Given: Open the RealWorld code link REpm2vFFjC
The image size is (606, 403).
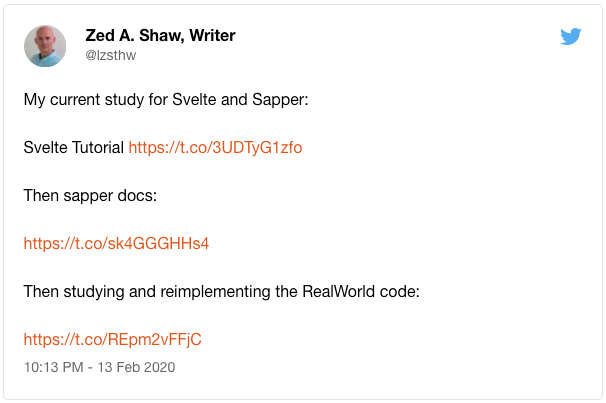Looking at the screenshot, I should [112, 339].
